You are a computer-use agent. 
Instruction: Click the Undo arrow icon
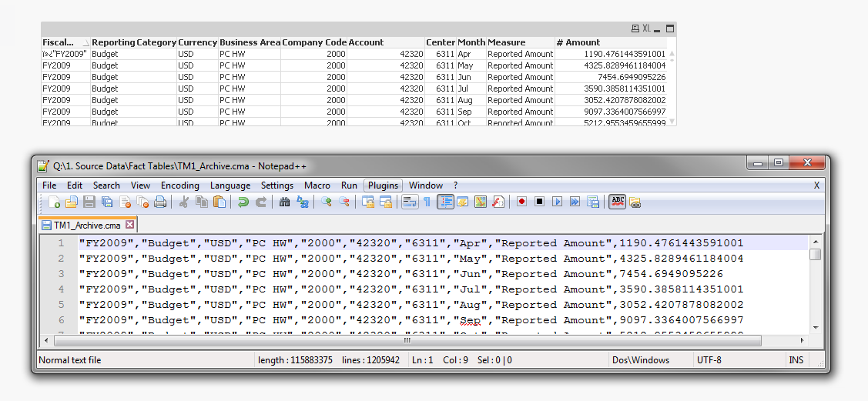click(243, 202)
